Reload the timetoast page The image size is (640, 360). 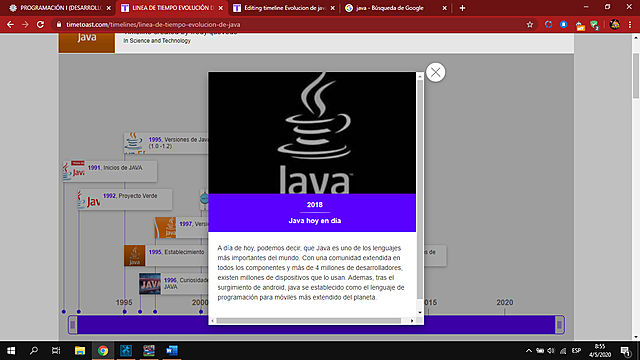tap(40, 24)
